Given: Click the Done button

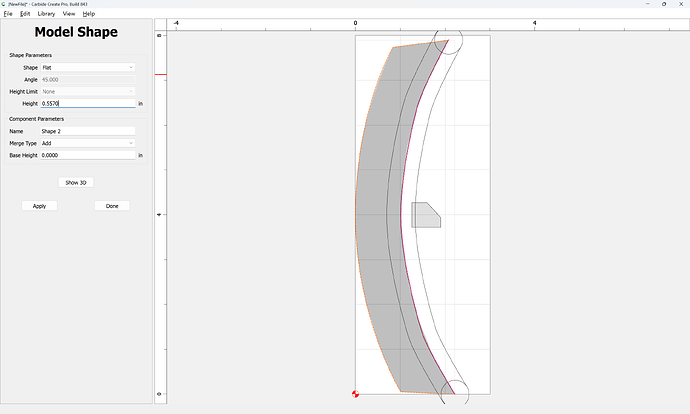Looking at the screenshot, I should [x=112, y=206].
